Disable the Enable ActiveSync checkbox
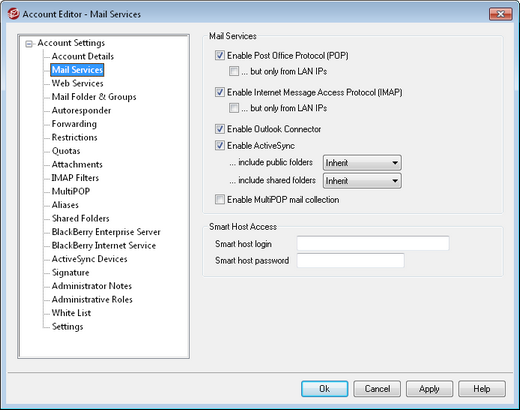The width and height of the screenshot is (520, 410). click(x=220, y=145)
